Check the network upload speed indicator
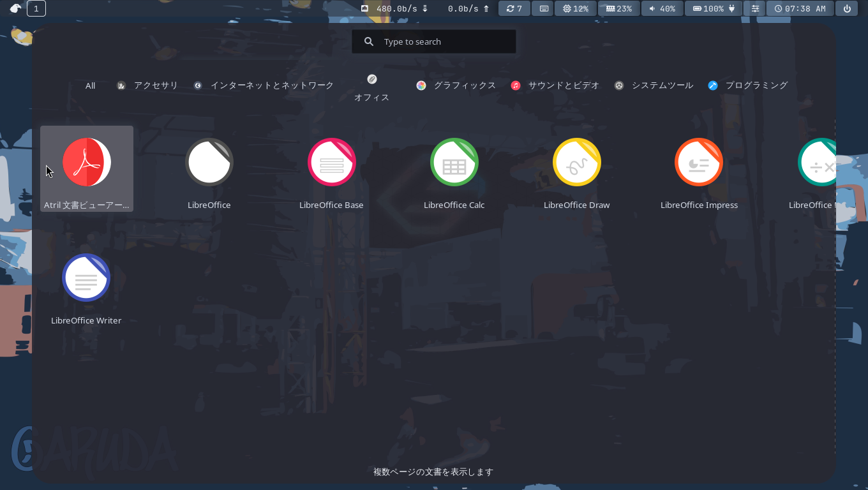Screen dimensions: 868x490 (468, 8)
